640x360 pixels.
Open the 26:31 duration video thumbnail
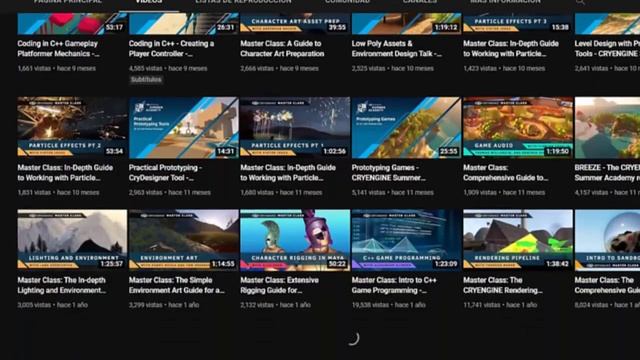pyautogui.click(x=184, y=23)
